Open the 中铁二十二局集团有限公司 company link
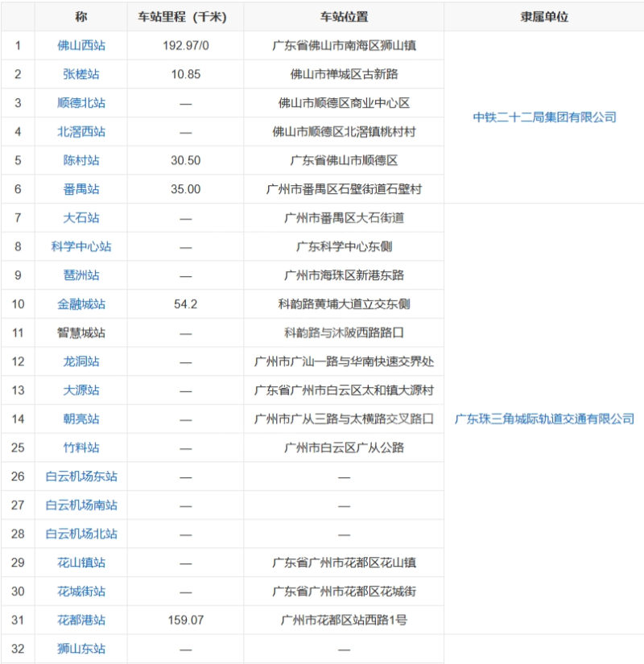644x664 pixels. [544, 118]
